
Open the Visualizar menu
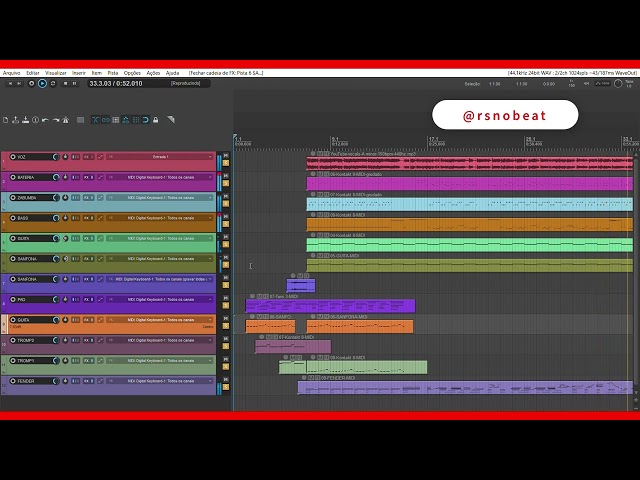tap(56, 73)
